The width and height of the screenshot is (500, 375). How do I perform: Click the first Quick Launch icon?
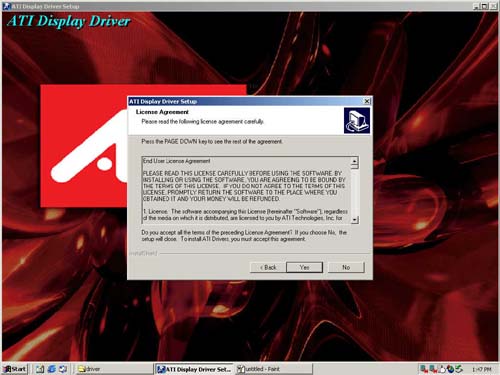click(x=40, y=369)
